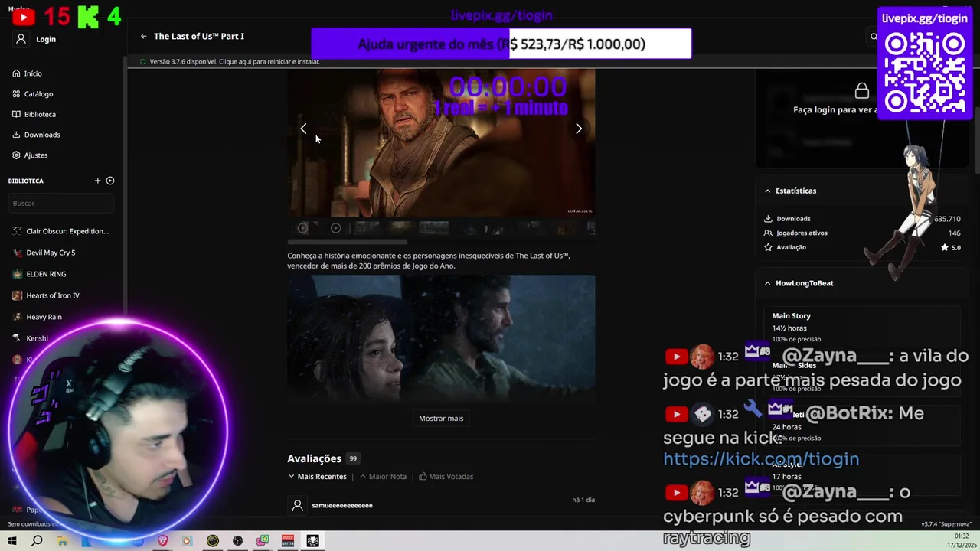This screenshot has width=980, height=551.
Task: Click the gallery strip horizontal scrollbar
Action: pos(348,241)
